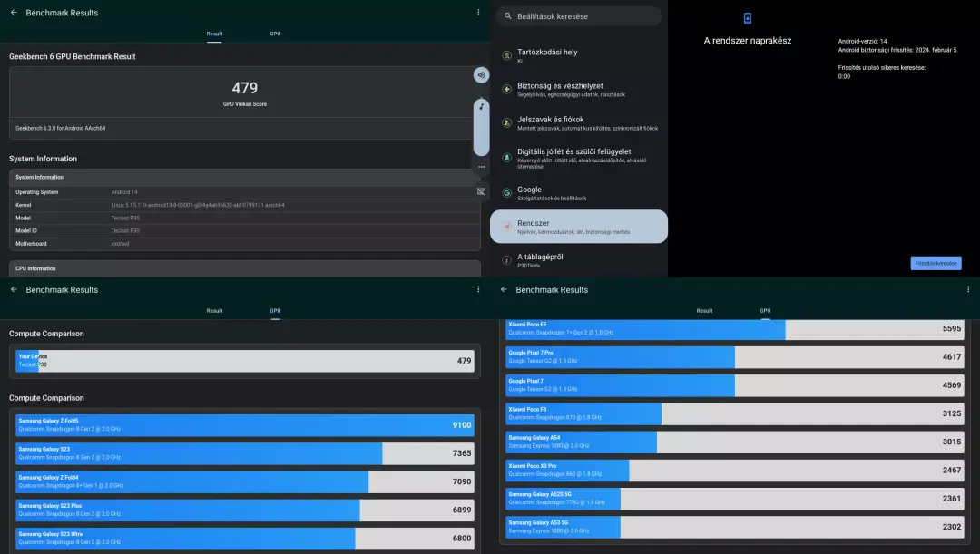Click the Biztonság és vészhelyzet icon
980x554 pixels.
(x=507, y=90)
